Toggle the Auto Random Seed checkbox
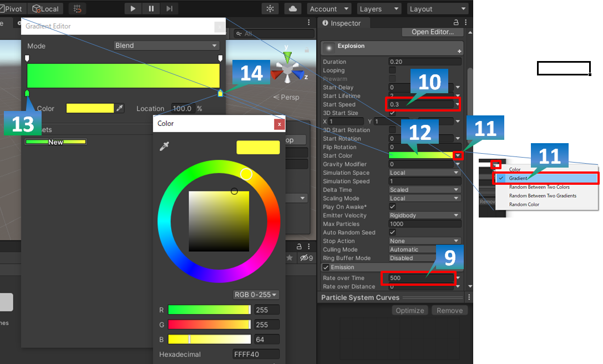The height and width of the screenshot is (364, 603). (392, 232)
